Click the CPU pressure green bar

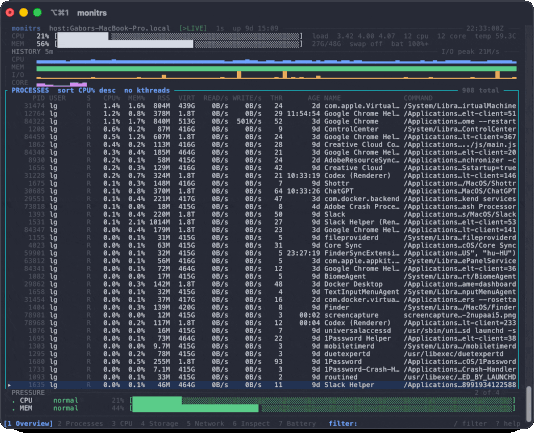tap(322, 400)
